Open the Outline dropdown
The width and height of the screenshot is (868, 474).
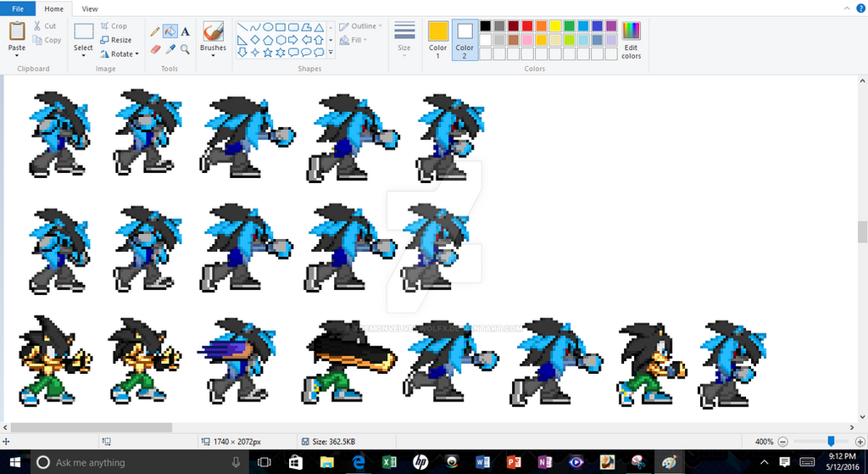pos(361,26)
